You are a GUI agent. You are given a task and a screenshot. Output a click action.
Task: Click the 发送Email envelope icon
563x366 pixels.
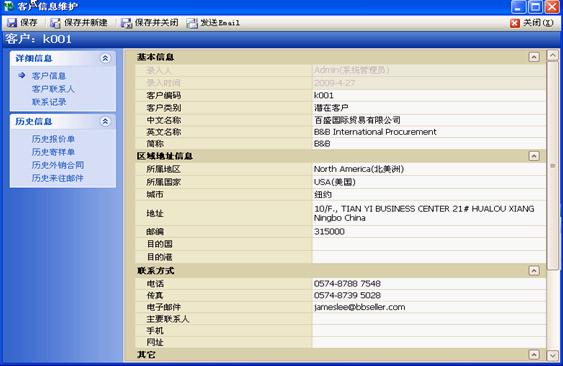[192, 23]
